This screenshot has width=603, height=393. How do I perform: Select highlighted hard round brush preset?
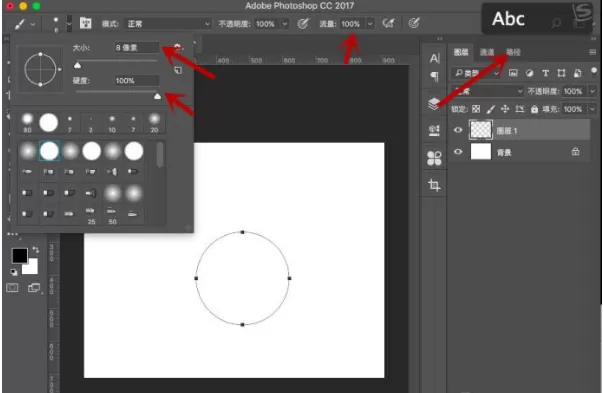pyautogui.click(x=49, y=151)
